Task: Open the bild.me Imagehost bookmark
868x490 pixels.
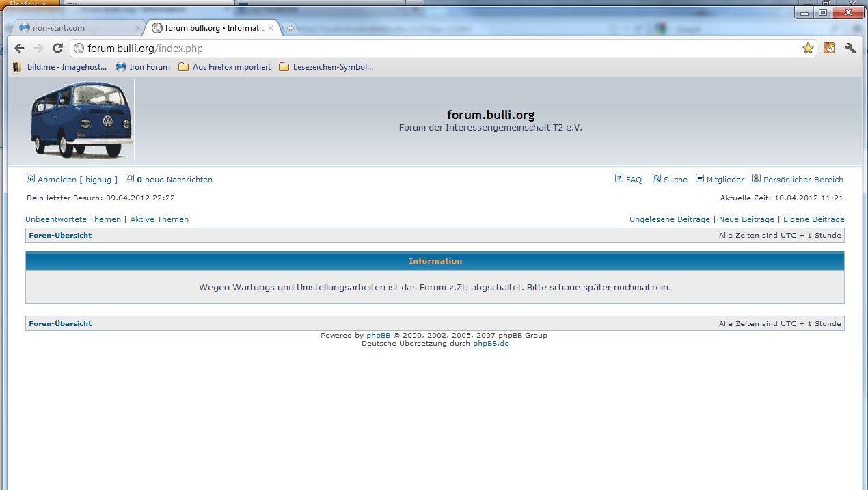Action: 60,67
